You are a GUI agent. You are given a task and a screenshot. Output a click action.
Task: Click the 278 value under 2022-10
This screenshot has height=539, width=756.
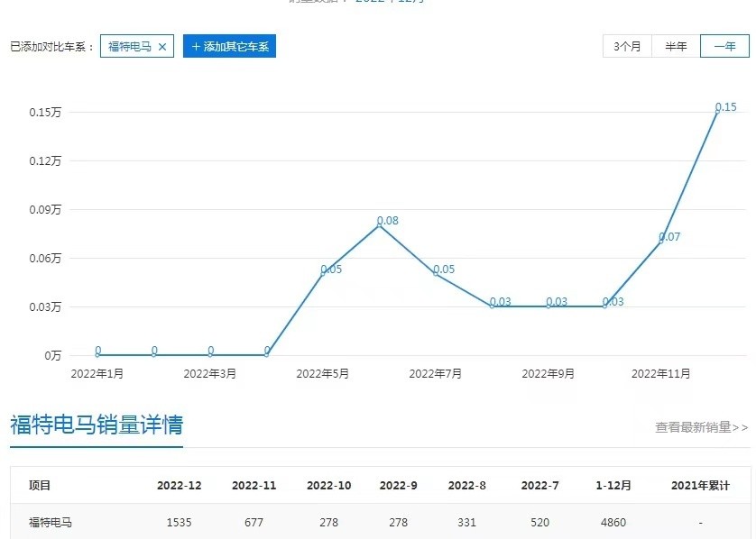(328, 522)
